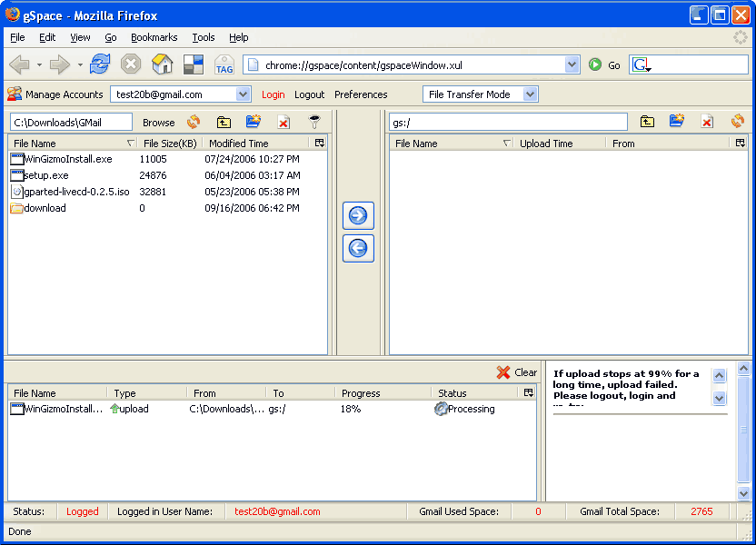Clear the transfer queue
The height and width of the screenshot is (545, 756).
coord(516,372)
